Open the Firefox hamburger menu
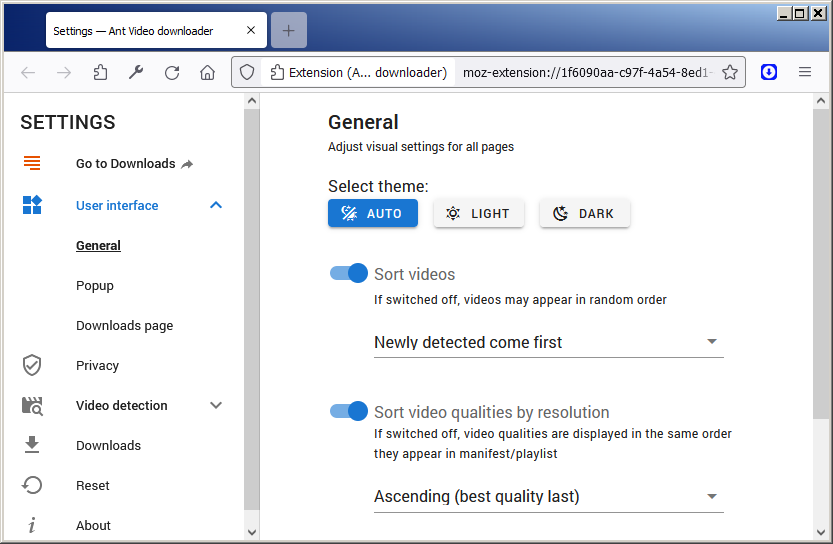The image size is (833, 544). click(805, 72)
